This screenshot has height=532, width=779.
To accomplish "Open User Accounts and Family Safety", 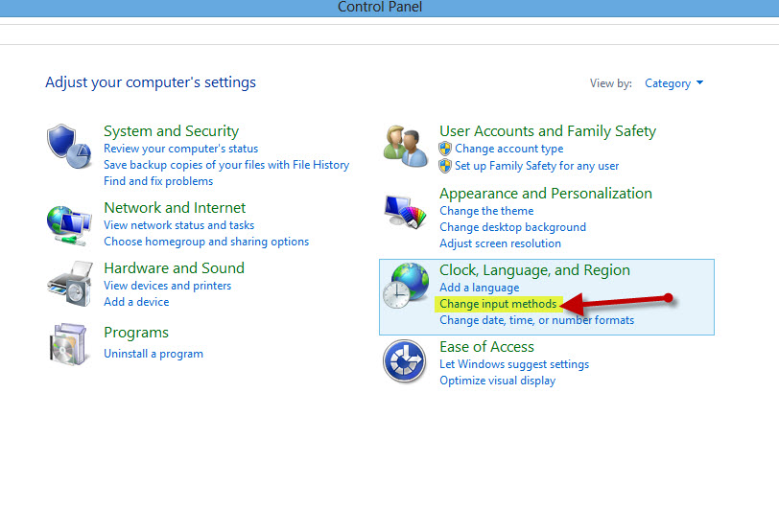I will coord(548,131).
